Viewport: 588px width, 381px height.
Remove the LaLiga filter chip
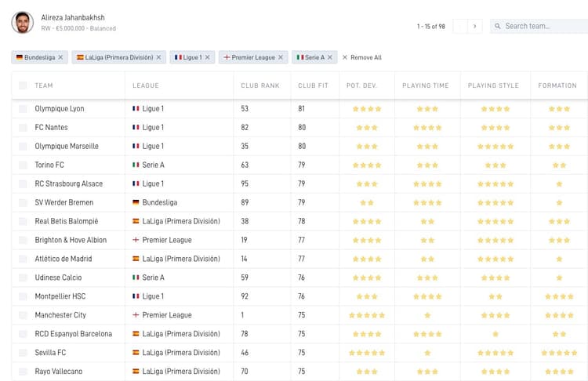point(158,57)
